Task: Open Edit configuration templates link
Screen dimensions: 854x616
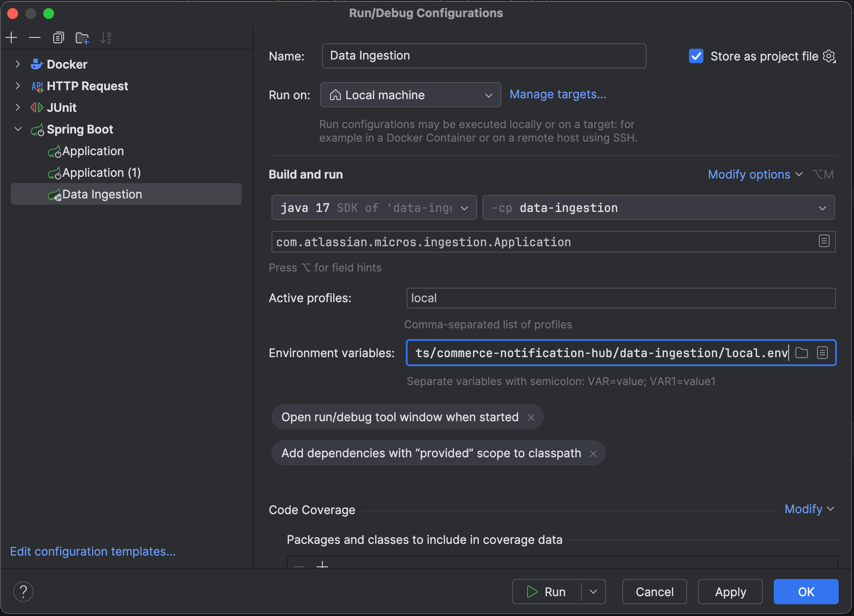Action: coord(93,552)
